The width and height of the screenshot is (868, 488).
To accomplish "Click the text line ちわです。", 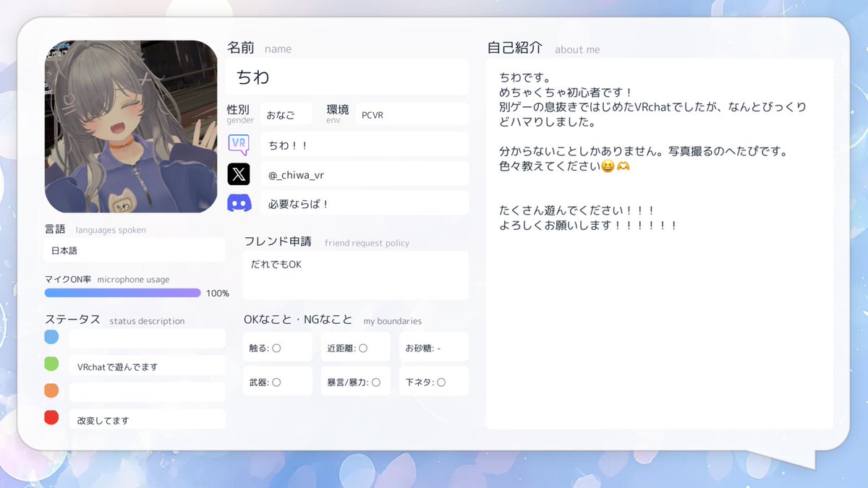I will point(525,77).
